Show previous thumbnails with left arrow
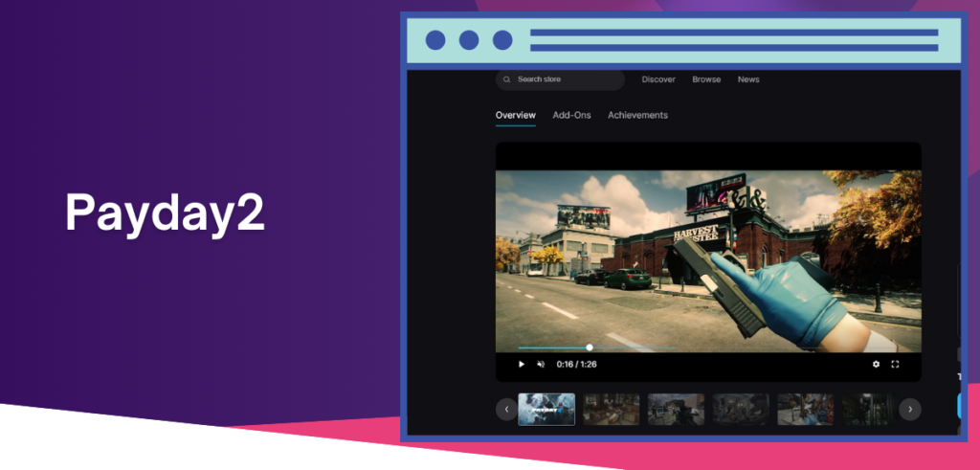 coord(506,410)
